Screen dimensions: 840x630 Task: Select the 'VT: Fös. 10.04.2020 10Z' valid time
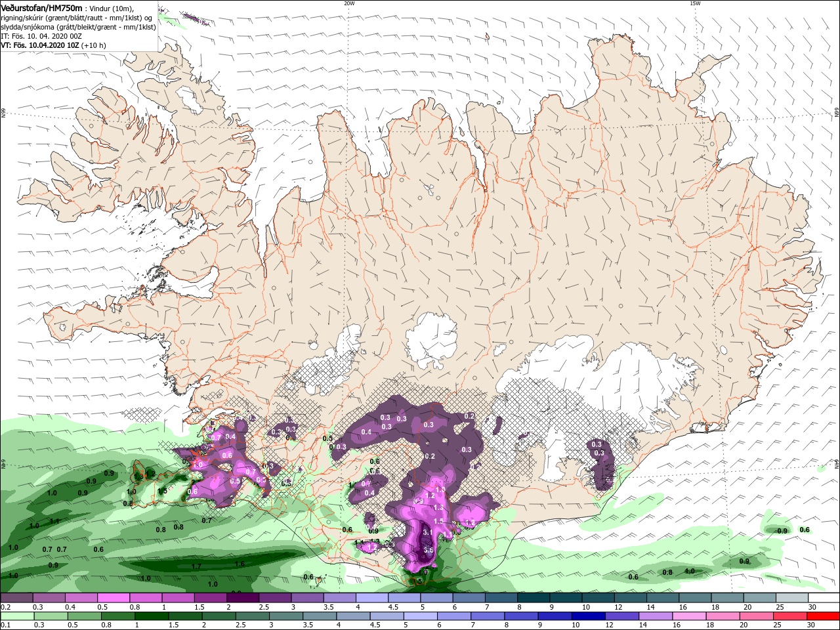click(x=40, y=46)
